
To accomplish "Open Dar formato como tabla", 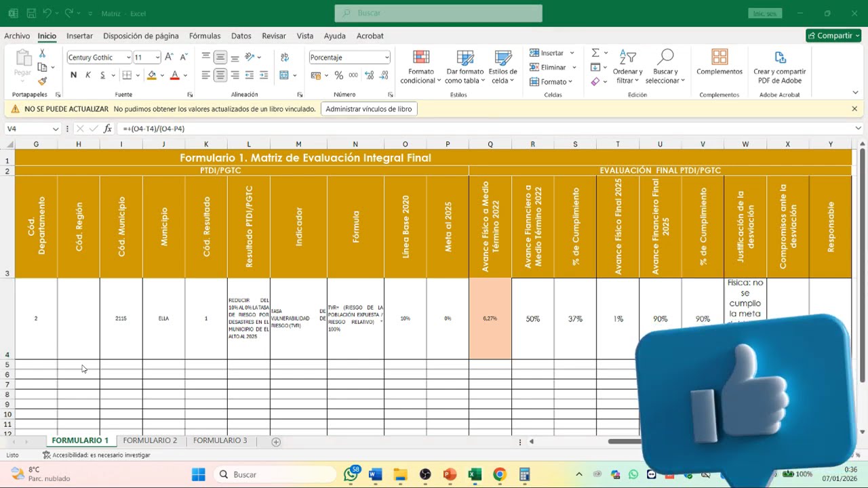I will [465, 67].
